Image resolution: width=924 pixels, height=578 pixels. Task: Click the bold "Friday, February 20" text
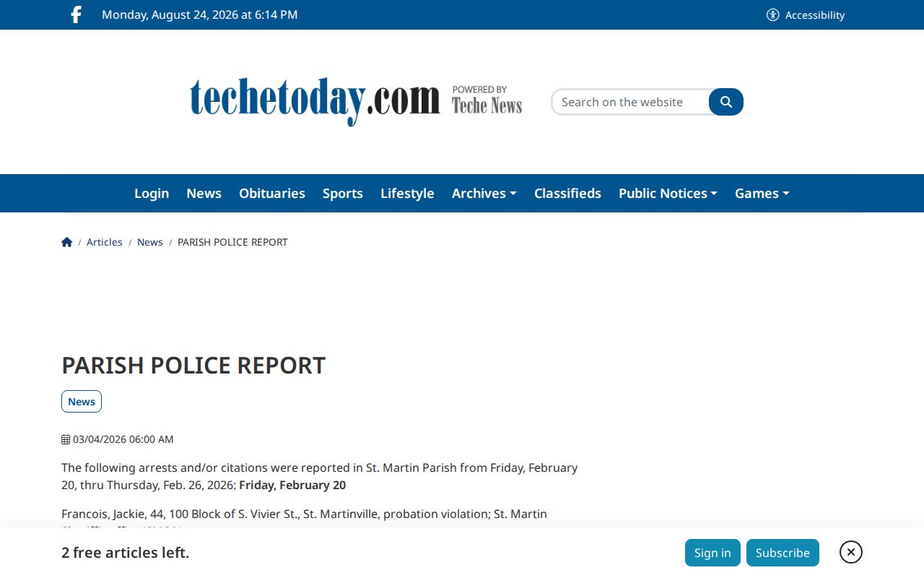pyautogui.click(x=292, y=485)
